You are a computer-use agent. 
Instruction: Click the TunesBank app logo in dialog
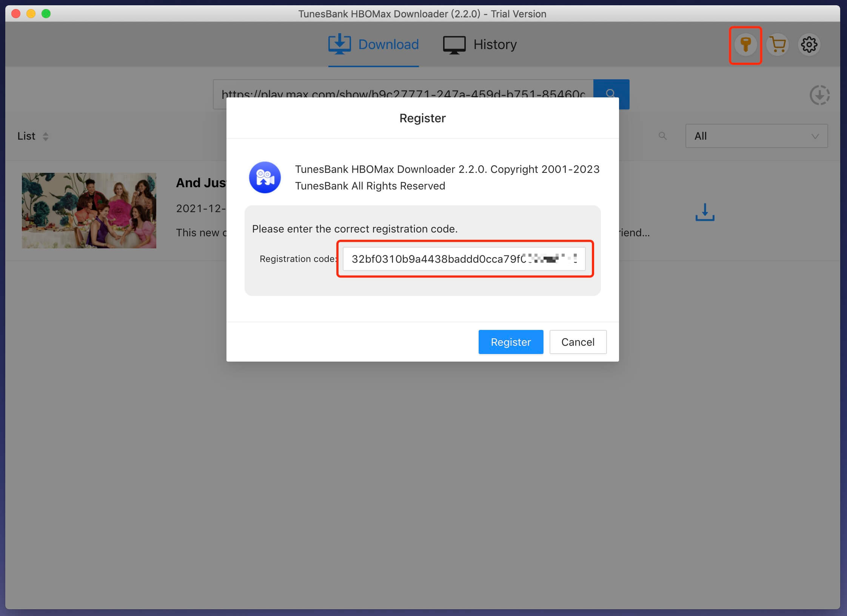point(265,177)
